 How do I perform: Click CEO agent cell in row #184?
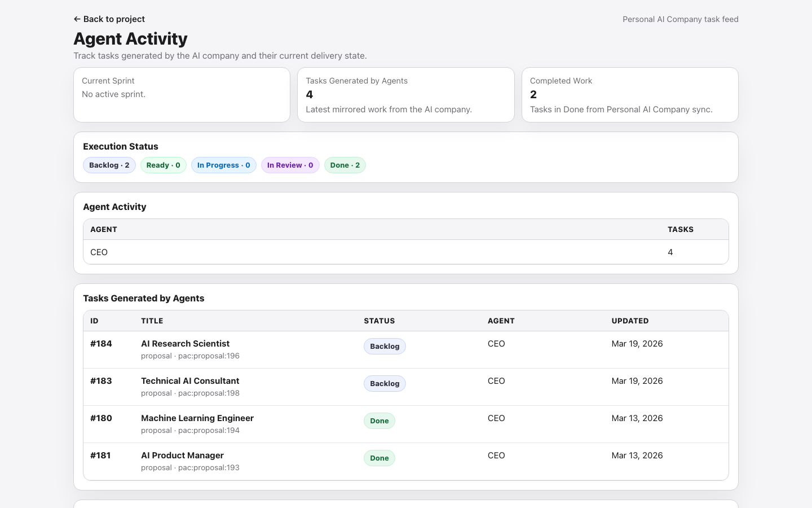click(496, 344)
